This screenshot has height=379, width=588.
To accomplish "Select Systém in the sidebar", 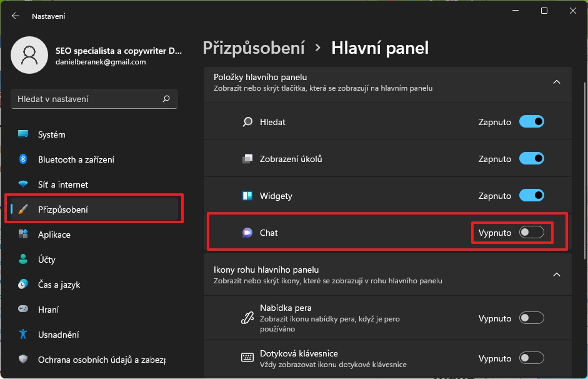I will (x=51, y=134).
